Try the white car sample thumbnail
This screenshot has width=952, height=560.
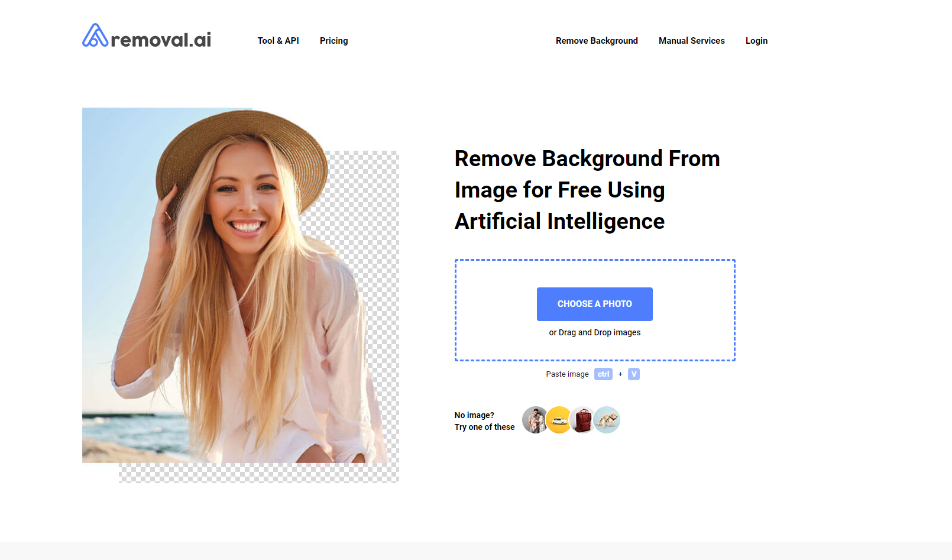point(559,420)
